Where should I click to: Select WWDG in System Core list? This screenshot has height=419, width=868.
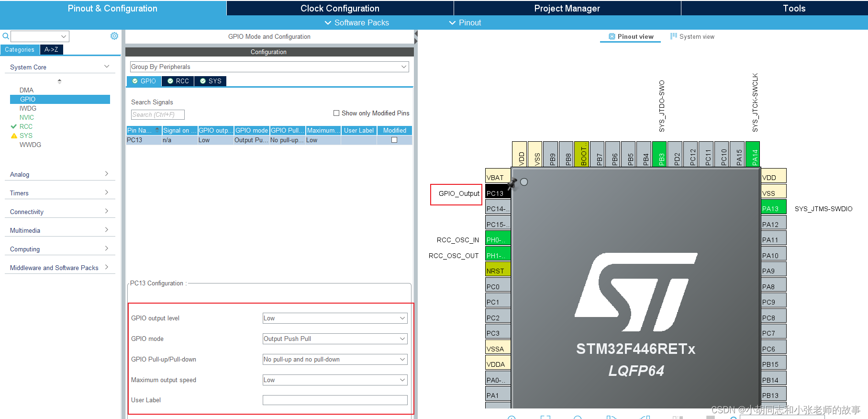(x=30, y=145)
